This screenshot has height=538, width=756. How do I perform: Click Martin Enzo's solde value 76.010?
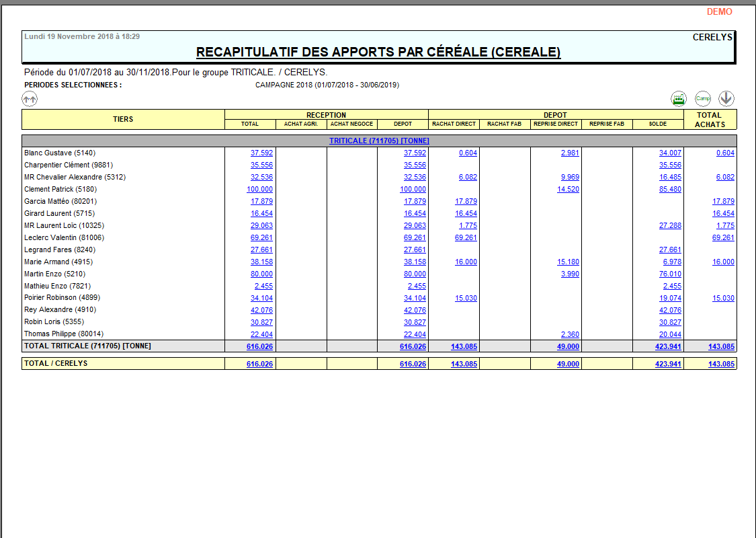(x=670, y=274)
